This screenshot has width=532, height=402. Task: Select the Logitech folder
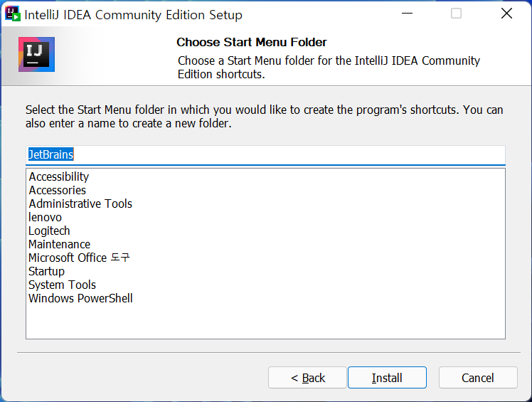50,231
